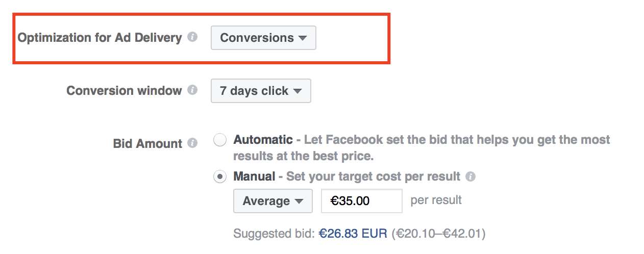Click the Conversion window label
This screenshot has width=644, height=254.
[x=124, y=91]
